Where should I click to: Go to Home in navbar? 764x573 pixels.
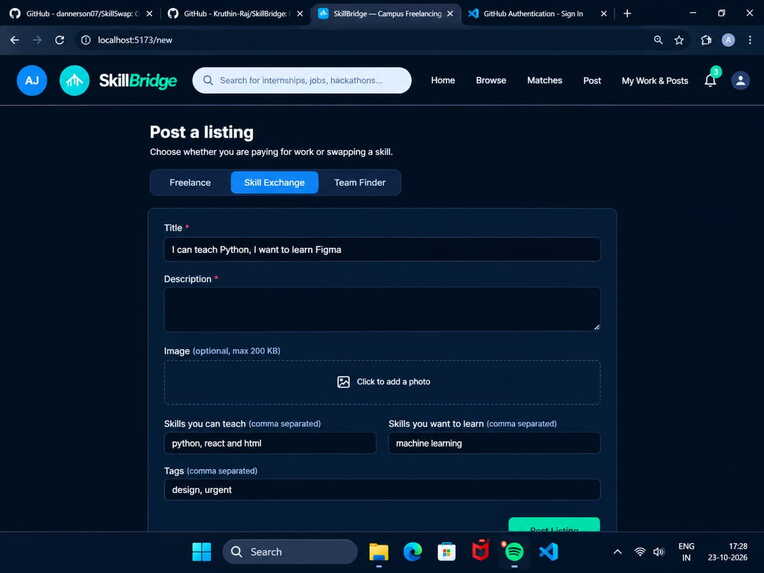(443, 80)
